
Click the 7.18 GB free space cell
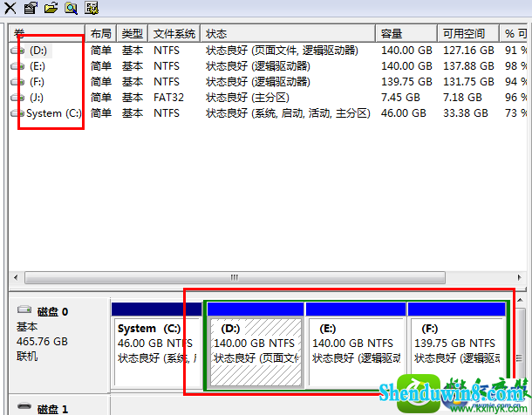pos(462,98)
